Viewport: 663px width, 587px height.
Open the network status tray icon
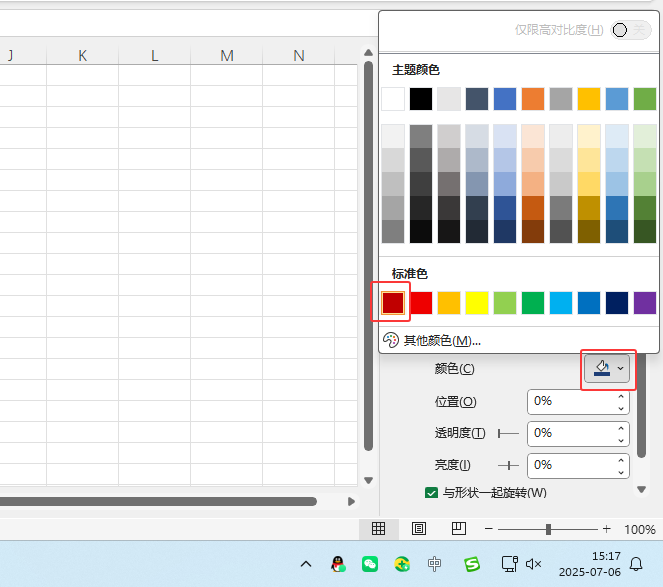pos(510,564)
